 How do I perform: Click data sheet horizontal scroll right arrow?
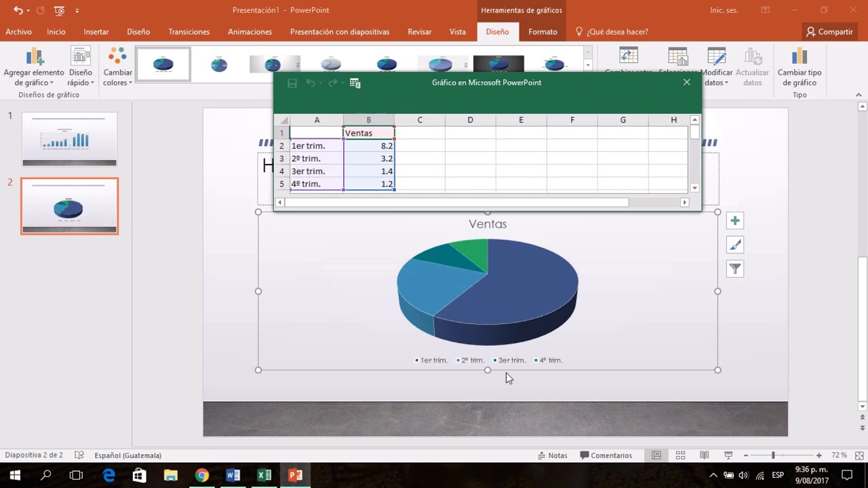pyautogui.click(x=684, y=202)
